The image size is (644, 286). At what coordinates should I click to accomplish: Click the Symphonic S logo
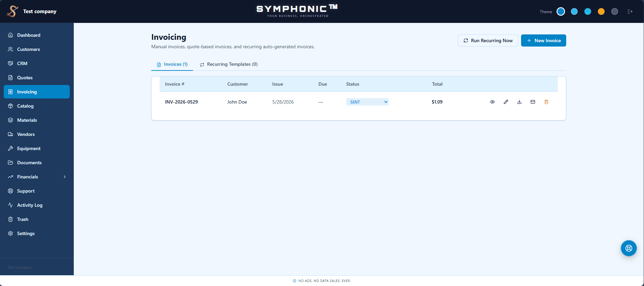12,11
